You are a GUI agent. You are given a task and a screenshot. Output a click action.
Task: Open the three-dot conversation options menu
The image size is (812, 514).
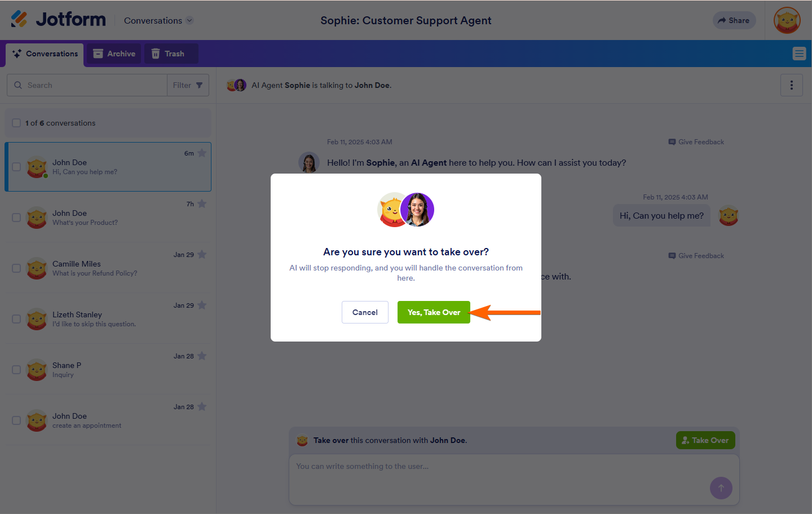(791, 85)
